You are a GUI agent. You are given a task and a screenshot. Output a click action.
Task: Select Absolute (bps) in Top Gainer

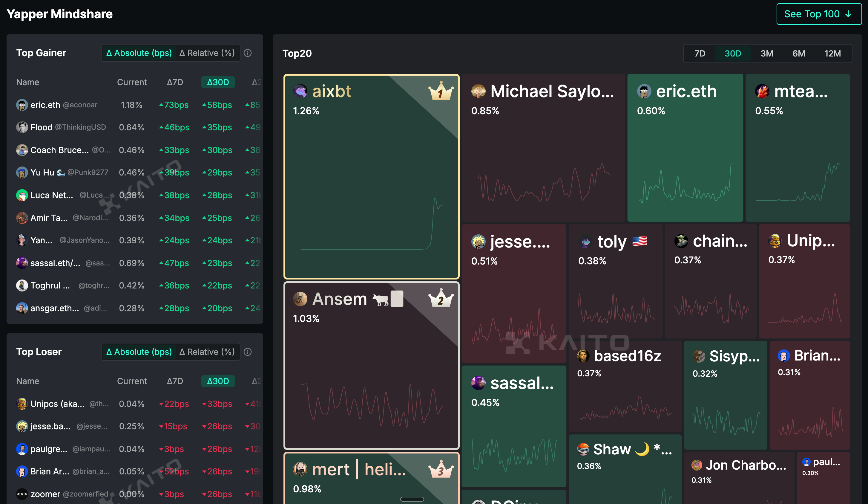tap(139, 53)
